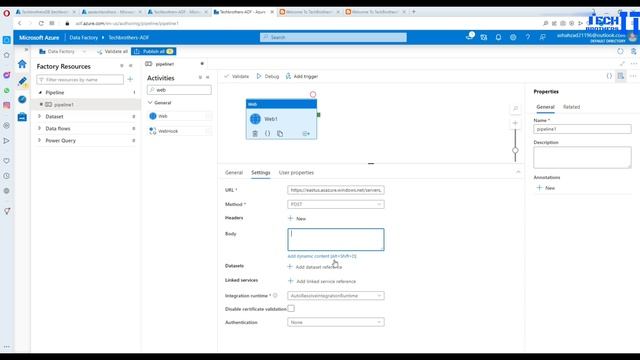The width and height of the screenshot is (640, 360).
Task: Switch to Properties Related tab
Action: pyautogui.click(x=571, y=107)
